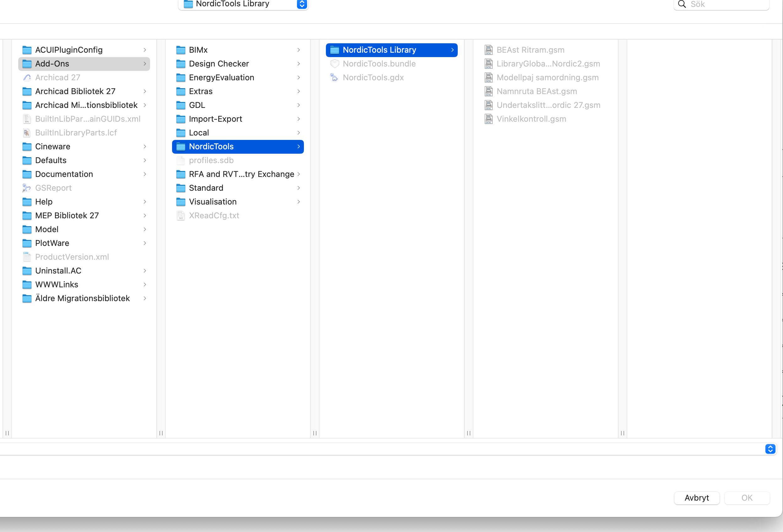
Task: Open the bottom file format popup
Action: [x=770, y=449]
